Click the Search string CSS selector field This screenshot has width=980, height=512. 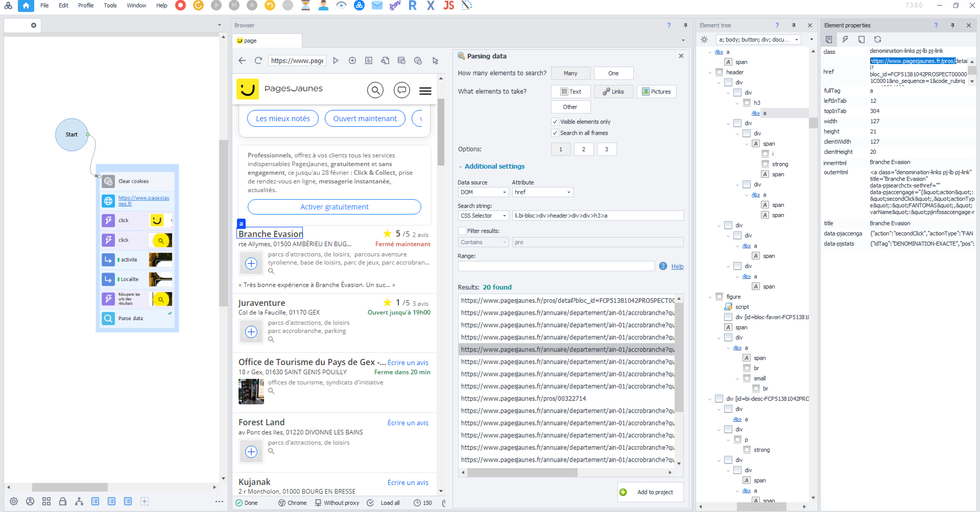tap(598, 216)
